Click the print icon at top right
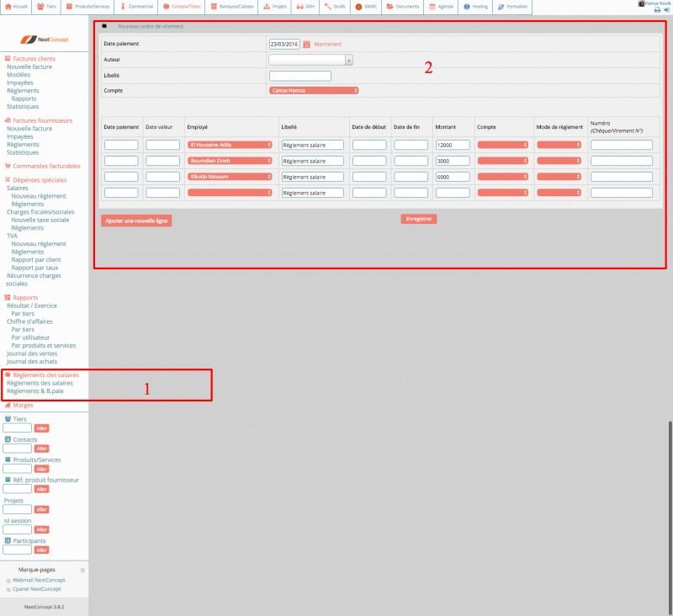 (x=658, y=9)
